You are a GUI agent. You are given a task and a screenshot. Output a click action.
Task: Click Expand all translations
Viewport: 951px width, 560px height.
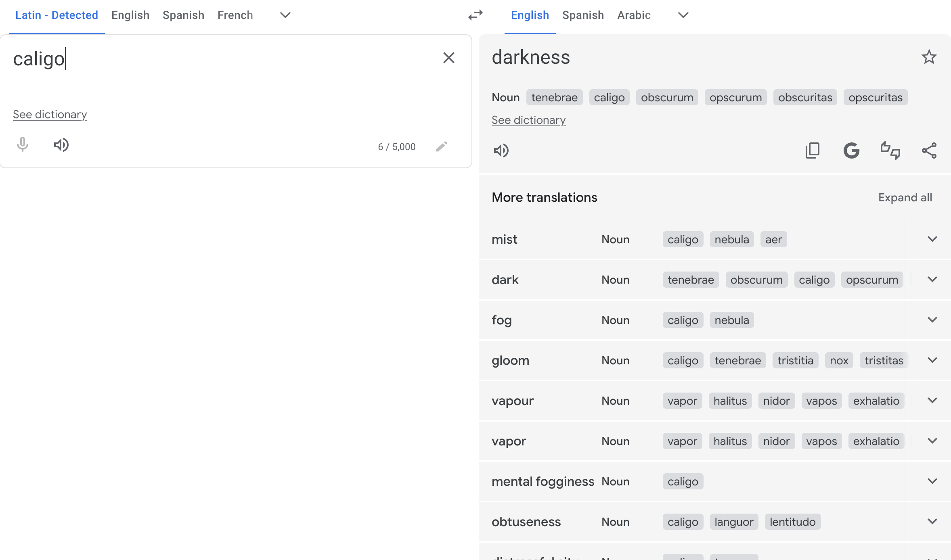(905, 197)
